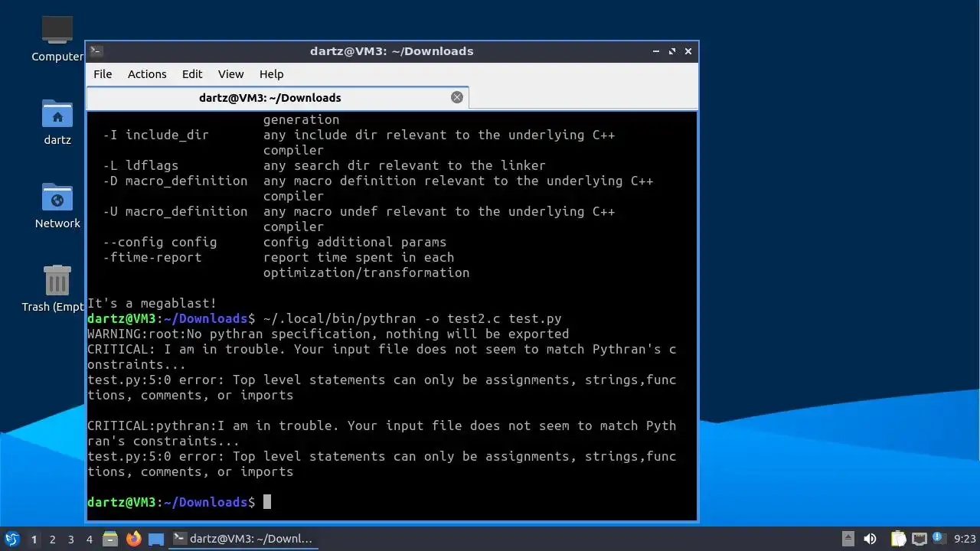The height and width of the screenshot is (551, 980).
Task: Switch to workspace 4
Action: pos(89,540)
